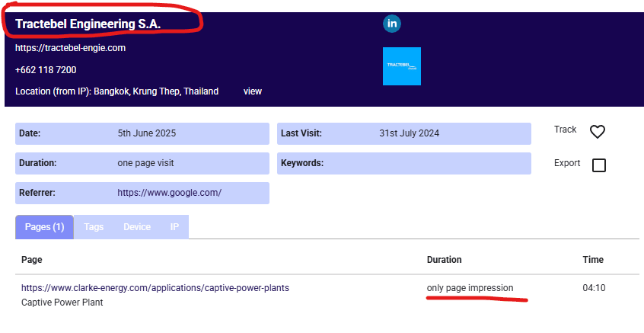
Task: Click the Bangkok, Krung Thep location text
Action: pos(156,91)
